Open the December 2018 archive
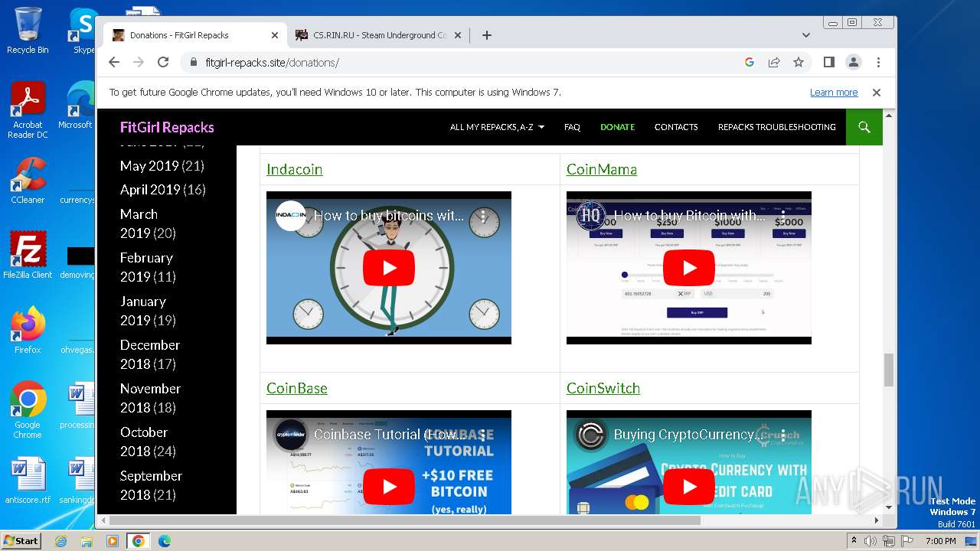Screen dimensions: 980x551 (150, 354)
